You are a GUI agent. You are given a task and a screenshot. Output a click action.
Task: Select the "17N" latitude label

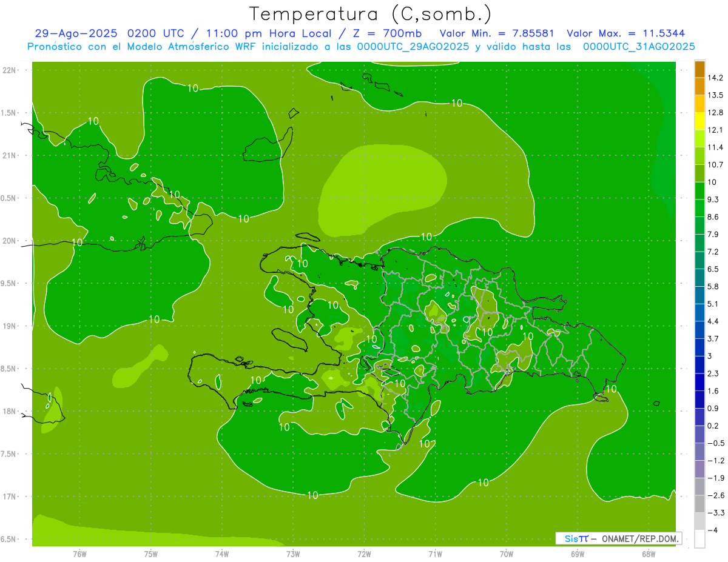pos(9,497)
